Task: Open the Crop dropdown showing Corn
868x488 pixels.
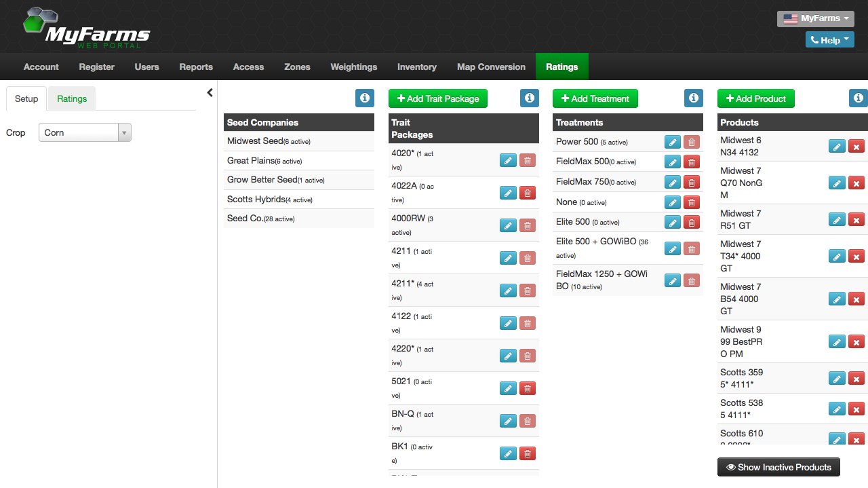Action: (85, 132)
